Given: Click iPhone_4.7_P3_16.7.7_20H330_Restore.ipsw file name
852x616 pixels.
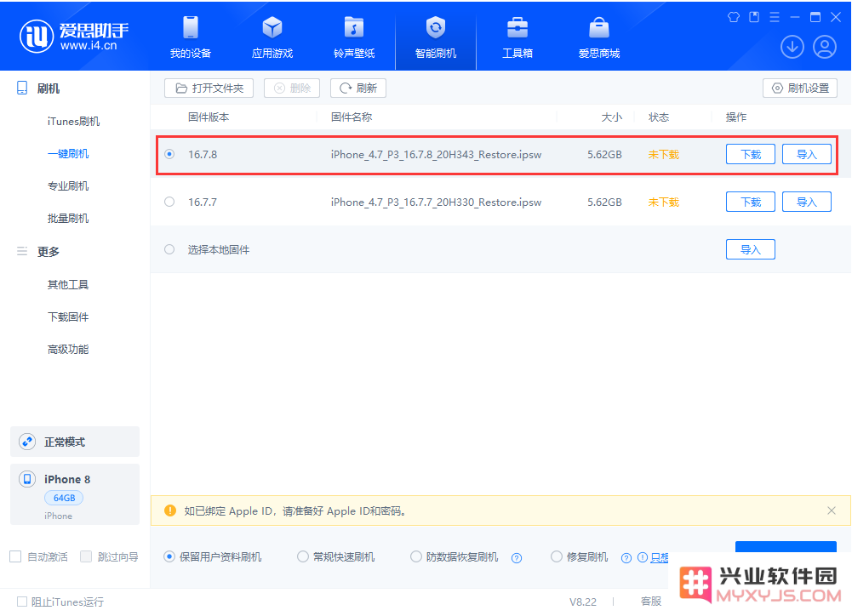Looking at the screenshot, I should tap(437, 202).
